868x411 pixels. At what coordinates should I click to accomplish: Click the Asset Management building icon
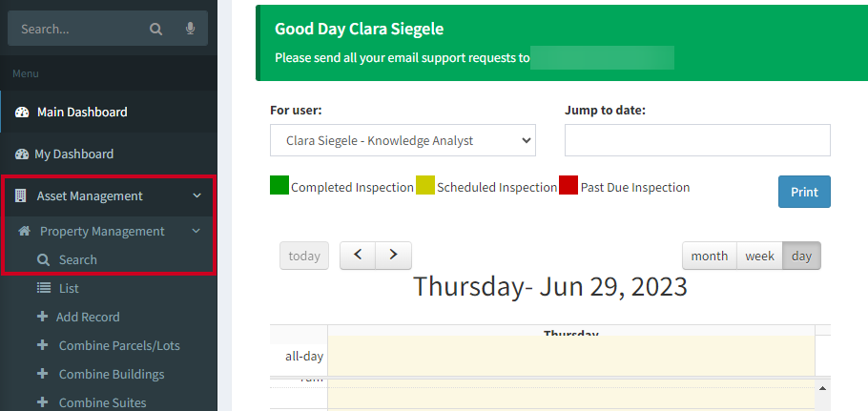pos(21,195)
